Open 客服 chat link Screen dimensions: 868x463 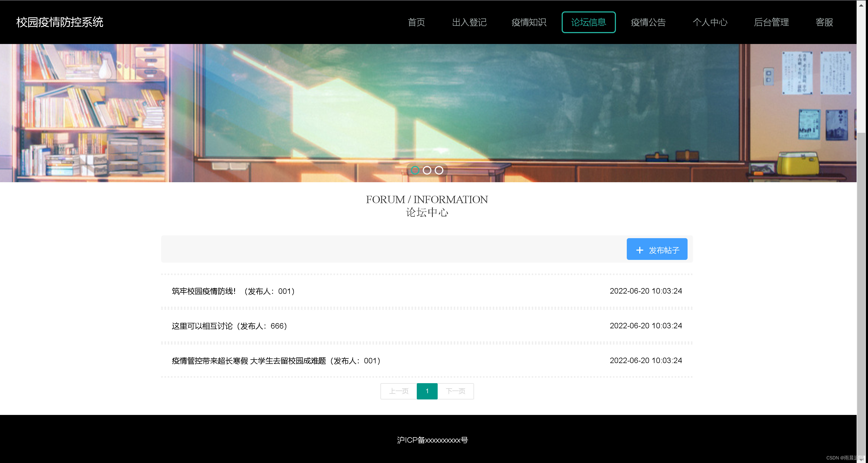click(824, 22)
